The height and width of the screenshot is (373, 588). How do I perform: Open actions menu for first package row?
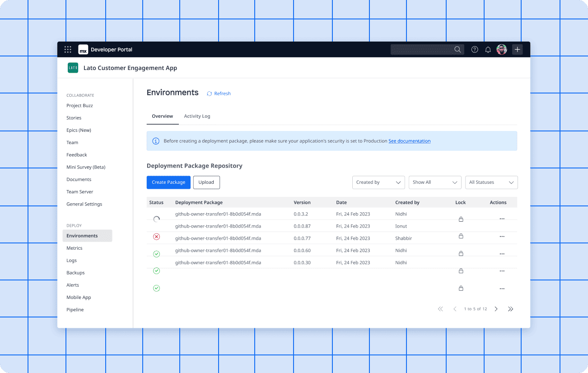[502, 219]
